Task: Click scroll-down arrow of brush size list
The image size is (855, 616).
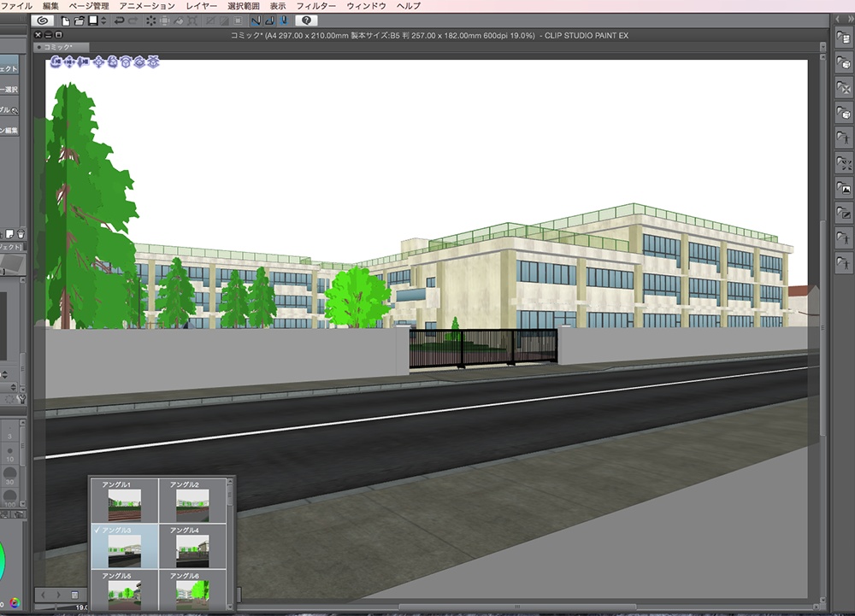Action: pyautogui.click(x=22, y=504)
